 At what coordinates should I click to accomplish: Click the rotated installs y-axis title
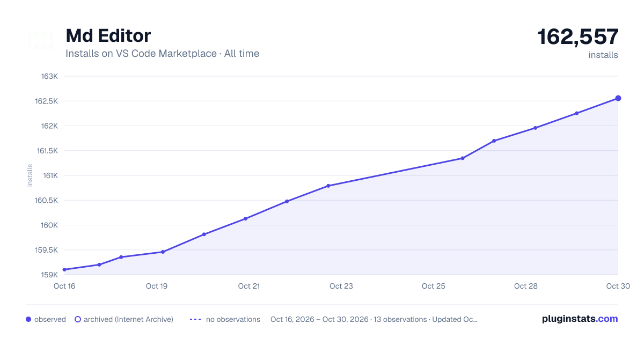[30, 175]
